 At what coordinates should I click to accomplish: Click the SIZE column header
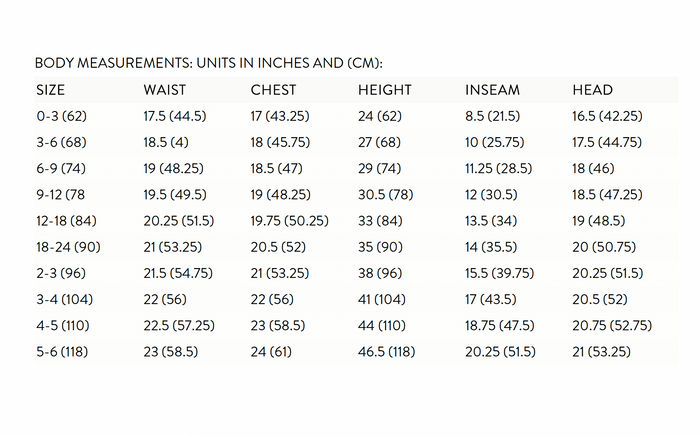[x=50, y=90]
